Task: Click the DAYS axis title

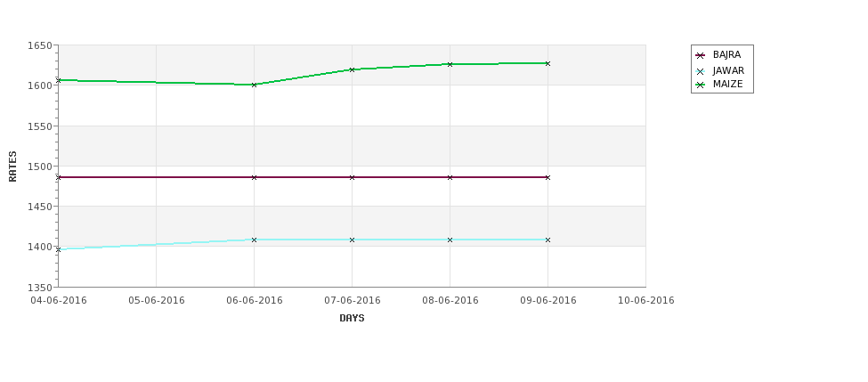Action: coord(352,319)
